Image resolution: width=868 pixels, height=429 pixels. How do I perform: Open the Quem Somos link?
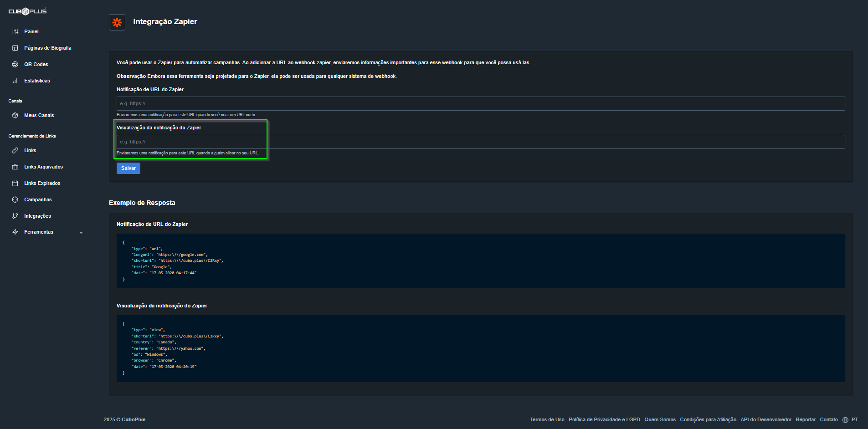click(x=660, y=420)
